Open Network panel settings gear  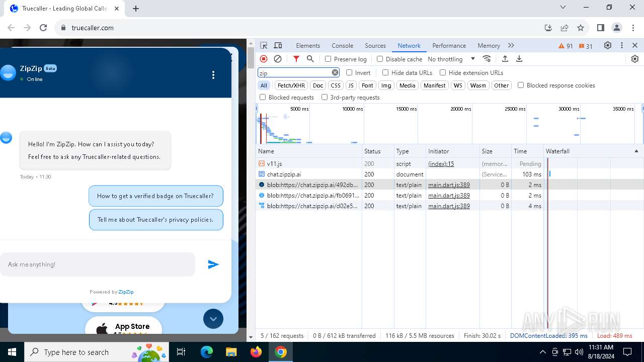pos(635,59)
